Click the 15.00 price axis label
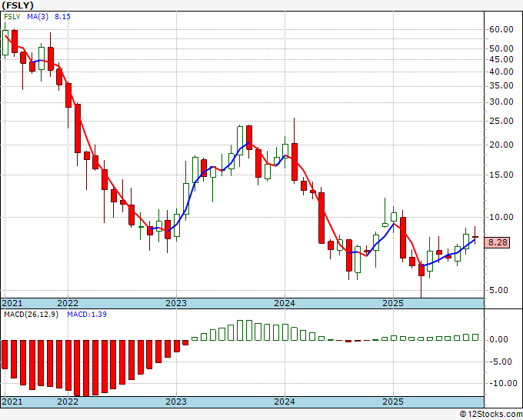The height and width of the screenshot is (420, 523). [501, 175]
